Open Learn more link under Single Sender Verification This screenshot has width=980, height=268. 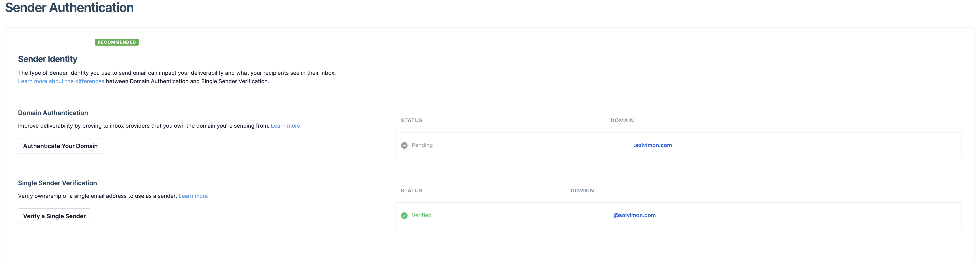click(x=193, y=196)
